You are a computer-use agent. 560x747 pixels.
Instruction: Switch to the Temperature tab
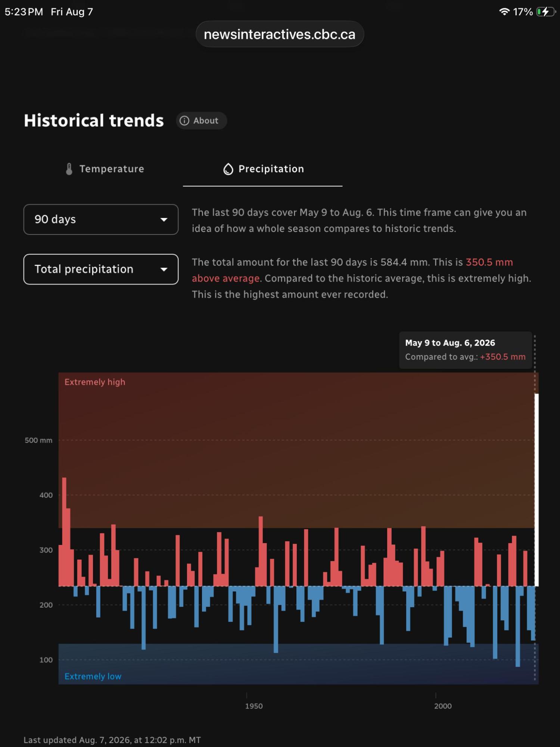click(x=105, y=169)
